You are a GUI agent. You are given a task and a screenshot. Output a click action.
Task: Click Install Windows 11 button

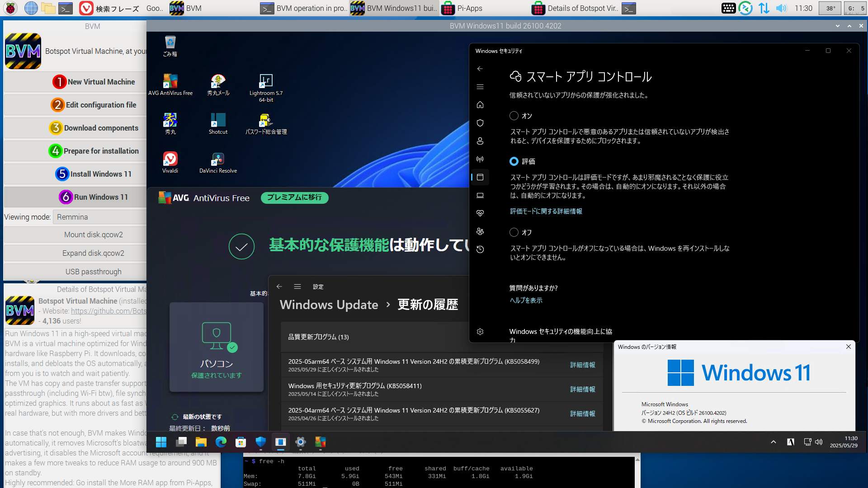tap(75, 174)
